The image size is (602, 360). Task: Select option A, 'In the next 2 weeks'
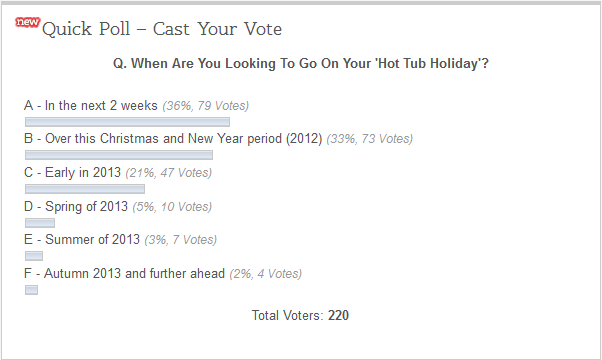tap(91, 105)
